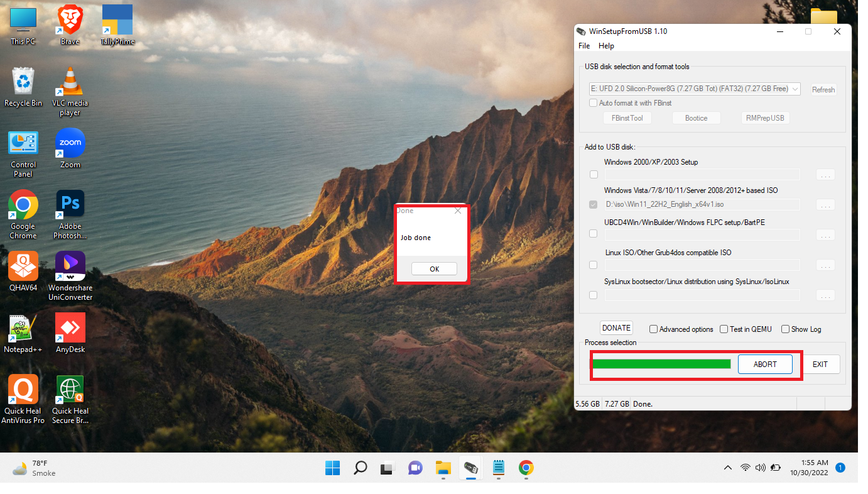The height and width of the screenshot is (494, 868).
Task: Close the Done dialog with X
Action: 458,211
